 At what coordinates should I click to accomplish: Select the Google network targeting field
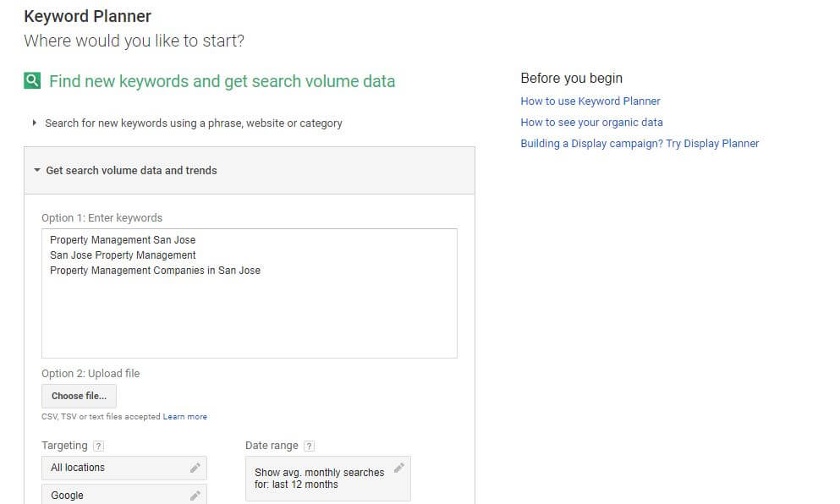tap(124, 495)
